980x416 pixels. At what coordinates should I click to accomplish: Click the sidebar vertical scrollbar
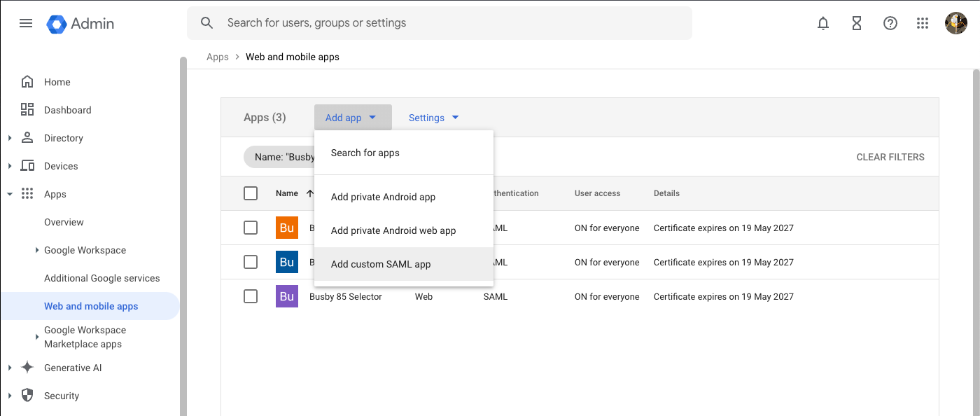pos(183,238)
